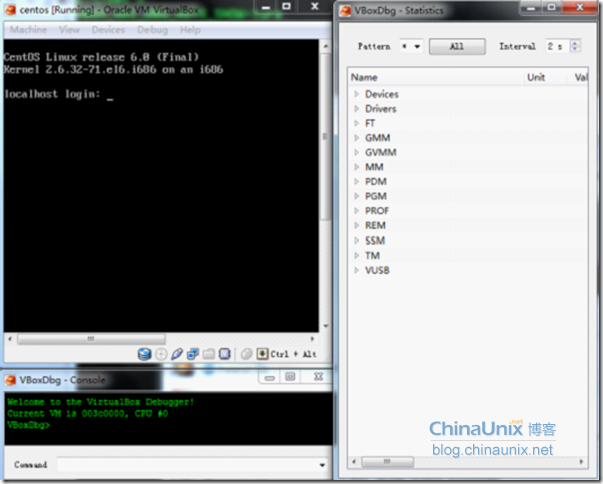Viewport: 603px width, 484px height.
Task: Click the shared folders icon in status bar
Action: pyautogui.click(x=208, y=354)
